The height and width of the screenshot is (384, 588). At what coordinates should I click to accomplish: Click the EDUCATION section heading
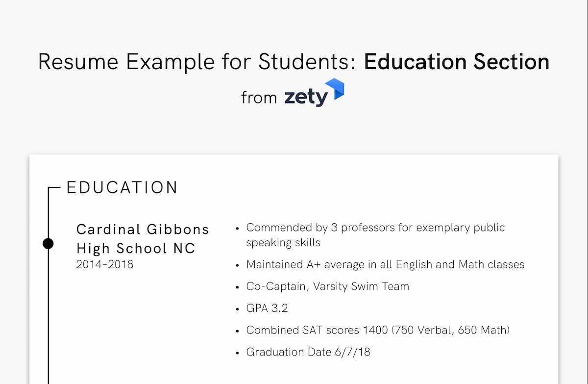pos(122,187)
